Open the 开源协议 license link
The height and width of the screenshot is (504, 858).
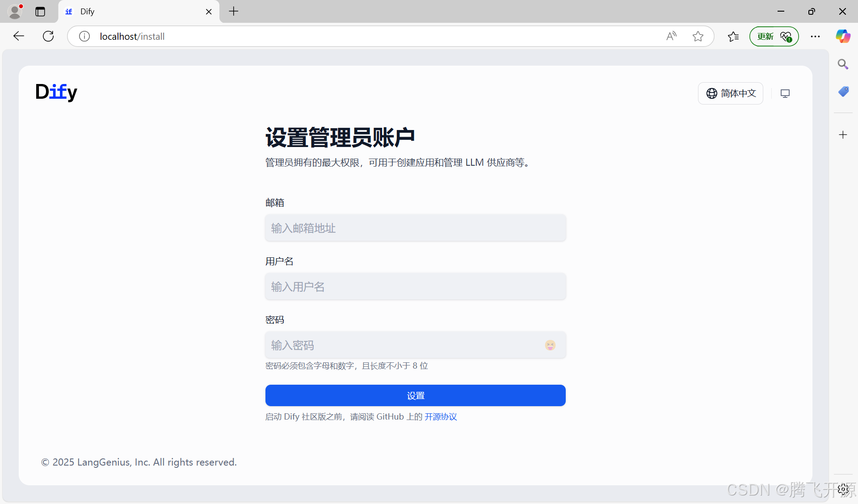pyautogui.click(x=441, y=417)
